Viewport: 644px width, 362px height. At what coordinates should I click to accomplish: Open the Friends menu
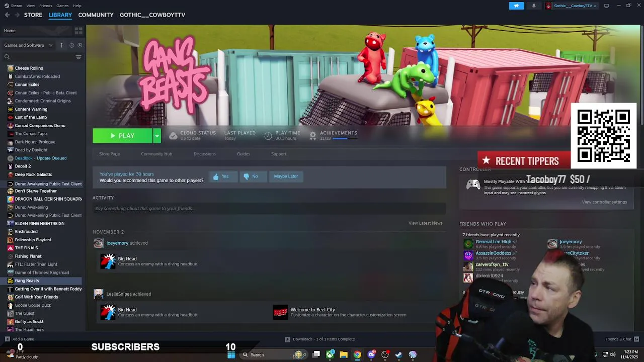(45, 6)
